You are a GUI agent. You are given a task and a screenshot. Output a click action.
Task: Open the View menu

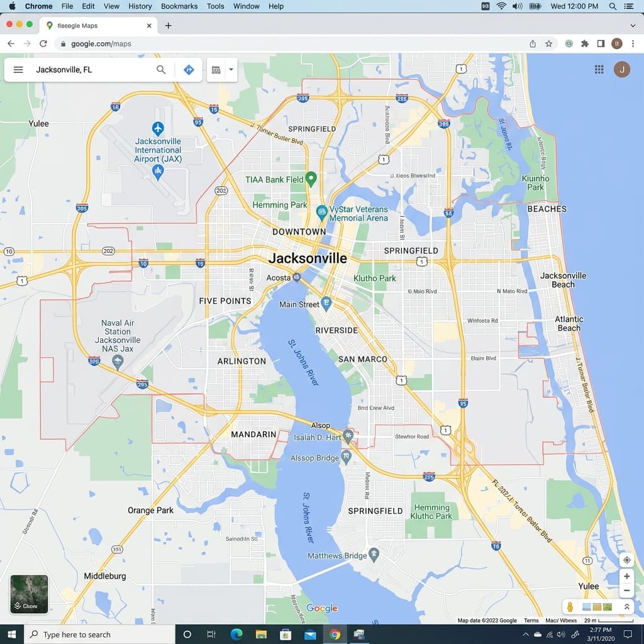point(111,6)
